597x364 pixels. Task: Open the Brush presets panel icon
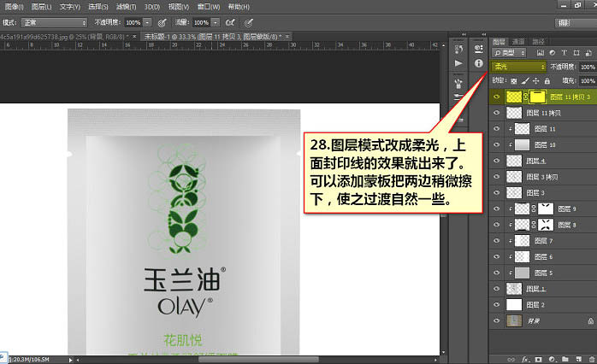point(458,83)
